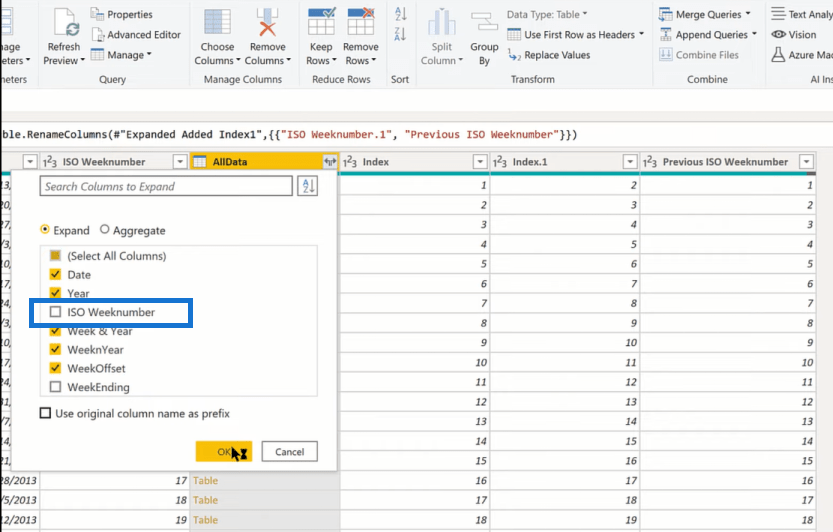Click the Merge Queries icon
Viewport: 833px width, 532px height.
coord(666,14)
